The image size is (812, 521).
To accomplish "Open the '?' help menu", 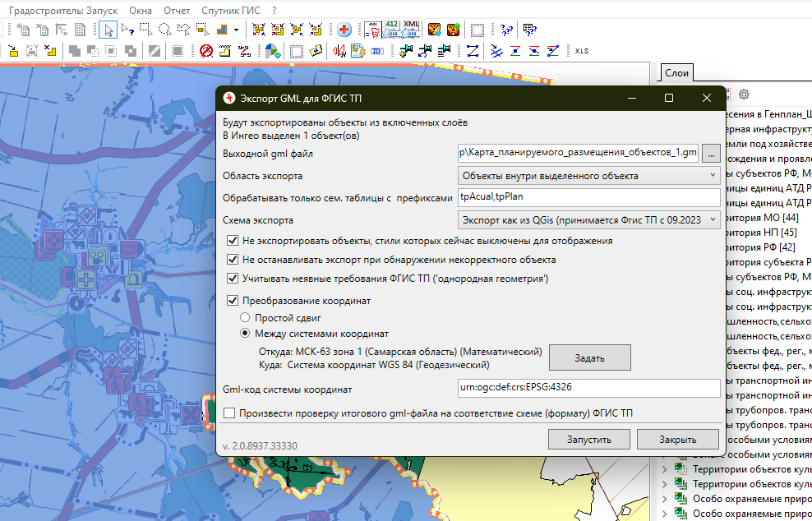I will tap(274, 11).
